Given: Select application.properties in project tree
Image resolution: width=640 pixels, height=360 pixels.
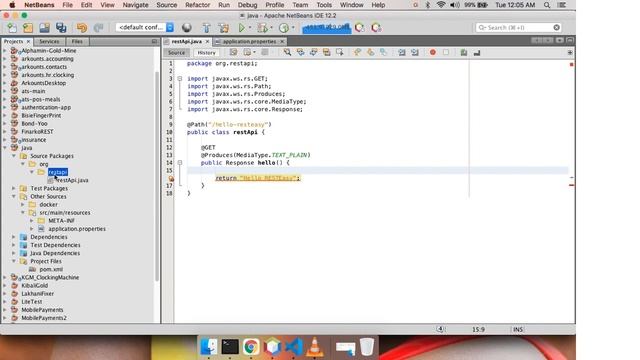Looking at the screenshot, I should [x=77, y=229].
